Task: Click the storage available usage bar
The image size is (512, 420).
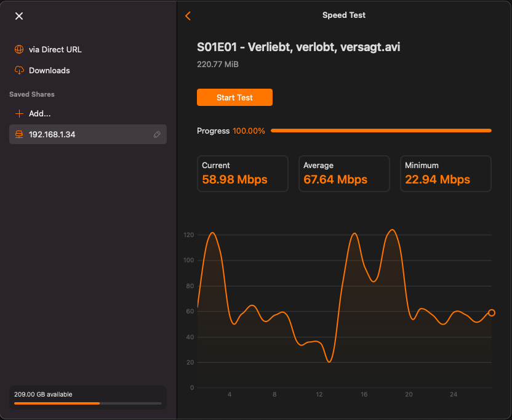Action: coord(87,403)
